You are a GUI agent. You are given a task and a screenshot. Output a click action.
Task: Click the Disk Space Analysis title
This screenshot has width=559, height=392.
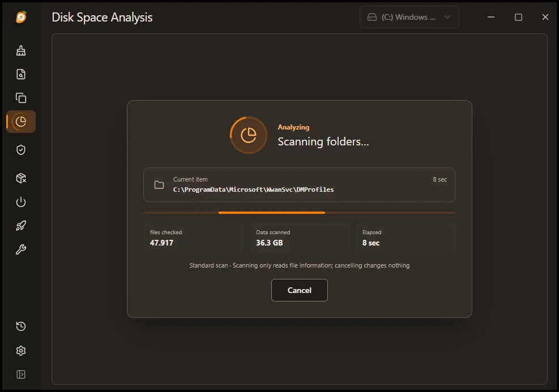(x=102, y=17)
